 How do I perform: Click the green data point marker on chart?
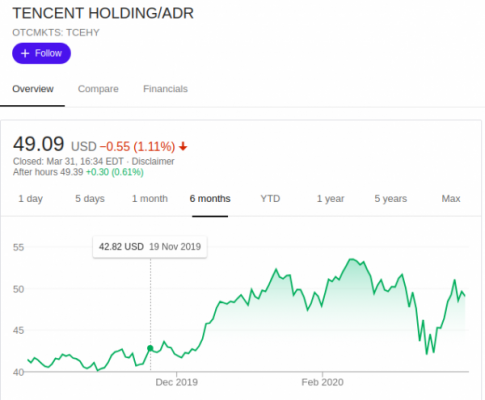tap(150, 348)
